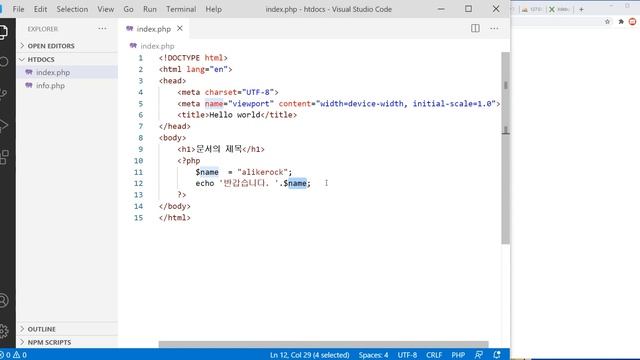The image size is (640, 360).
Task: Open notifications bell in status bar
Action: [x=497, y=355]
